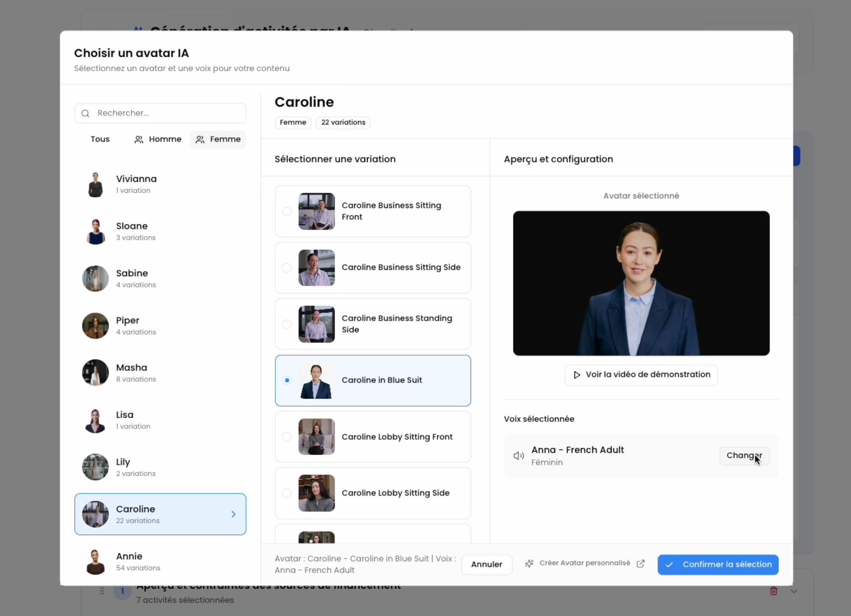Click the Femme badge under Caroline
Image resolution: width=851 pixels, height=616 pixels.
pyautogui.click(x=293, y=122)
